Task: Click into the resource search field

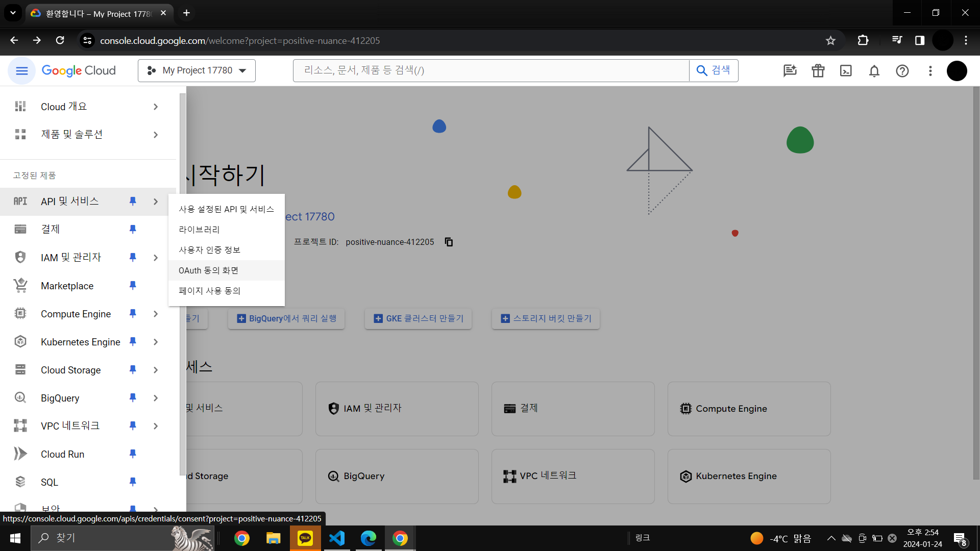Action: [x=490, y=71]
